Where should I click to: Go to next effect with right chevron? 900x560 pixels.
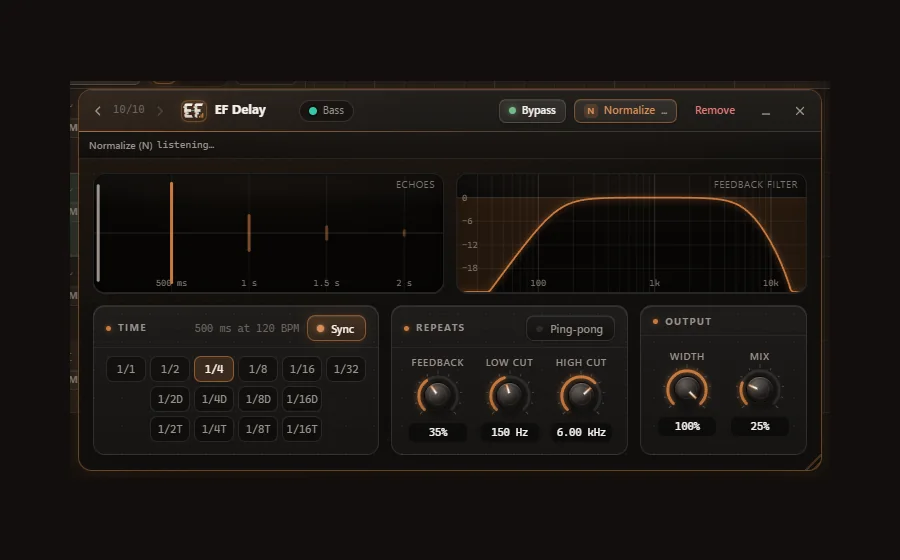(160, 111)
